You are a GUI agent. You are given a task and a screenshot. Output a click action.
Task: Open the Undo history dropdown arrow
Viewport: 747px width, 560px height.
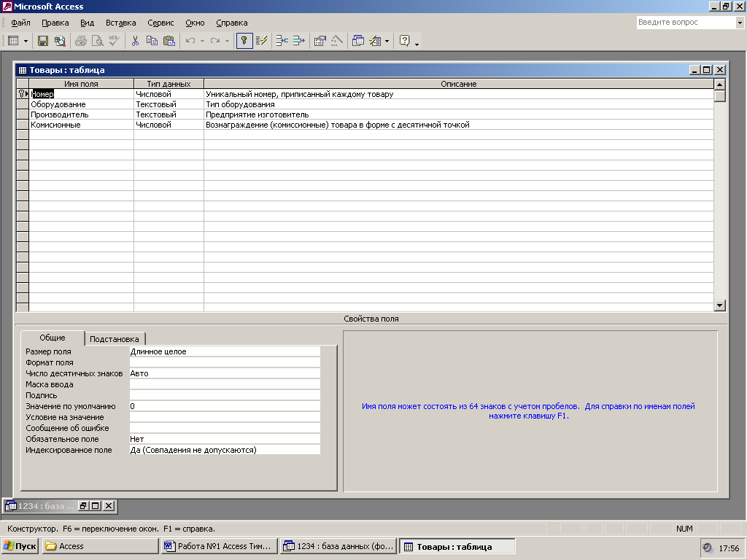(x=202, y=42)
